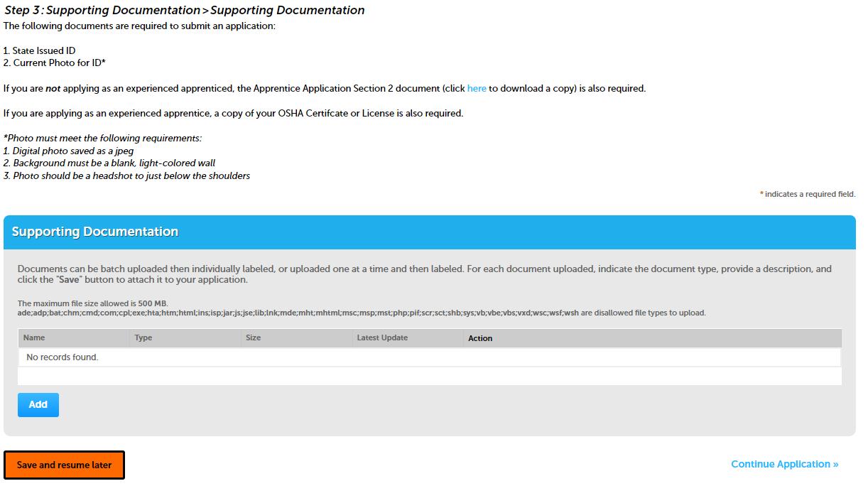Viewport: 868px width, 486px height.
Task: Click the Action column header
Action: point(480,338)
